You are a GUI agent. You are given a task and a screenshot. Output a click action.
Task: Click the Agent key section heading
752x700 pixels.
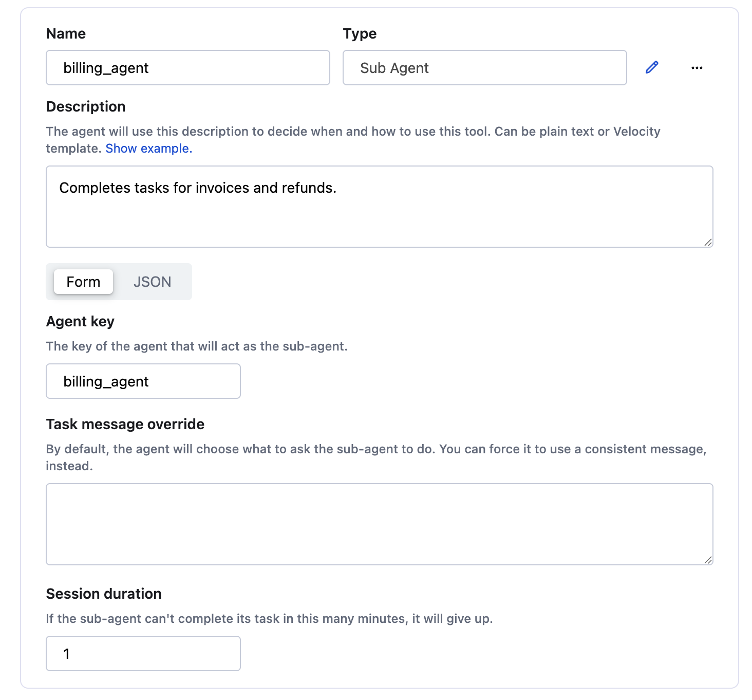[x=80, y=321]
